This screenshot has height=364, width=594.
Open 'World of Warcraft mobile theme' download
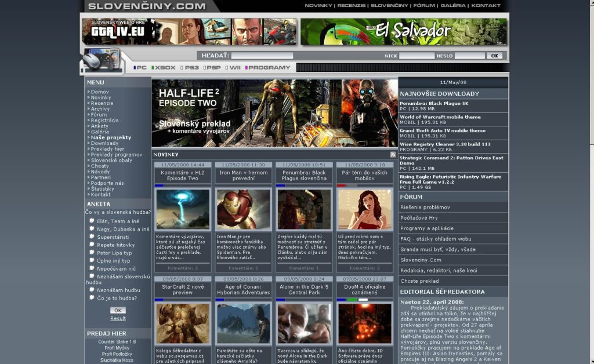point(440,117)
